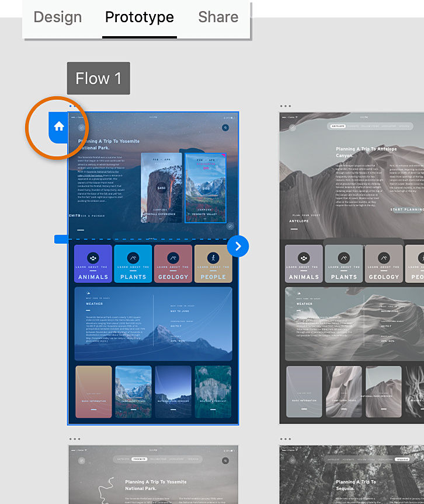Click the search icon on Yosemite artboard
The height and width of the screenshot is (504, 424).
pyautogui.click(x=225, y=128)
